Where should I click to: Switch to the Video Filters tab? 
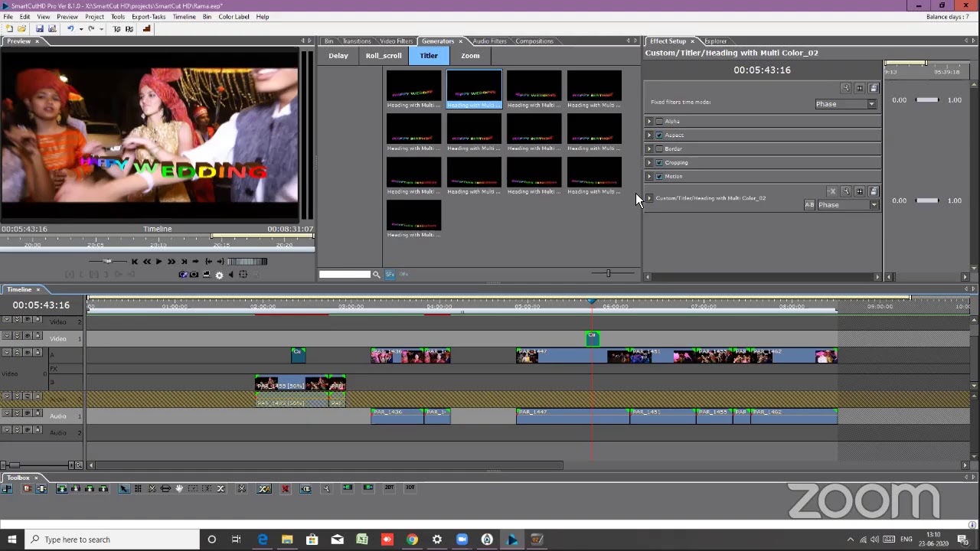[x=396, y=41]
